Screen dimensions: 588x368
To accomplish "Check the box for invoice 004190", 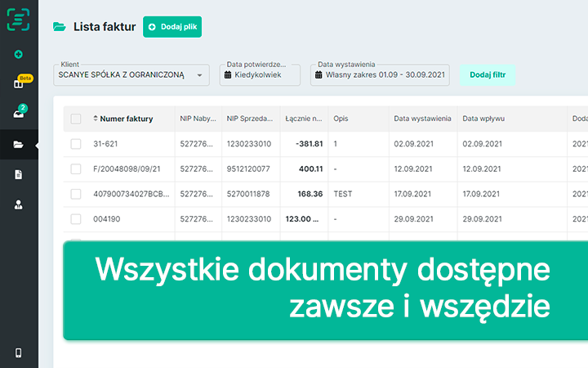I will click(76, 219).
